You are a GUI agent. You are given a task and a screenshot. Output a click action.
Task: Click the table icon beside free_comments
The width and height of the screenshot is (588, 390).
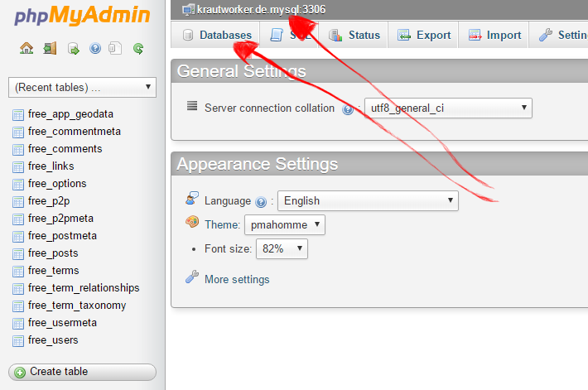(18, 150)
